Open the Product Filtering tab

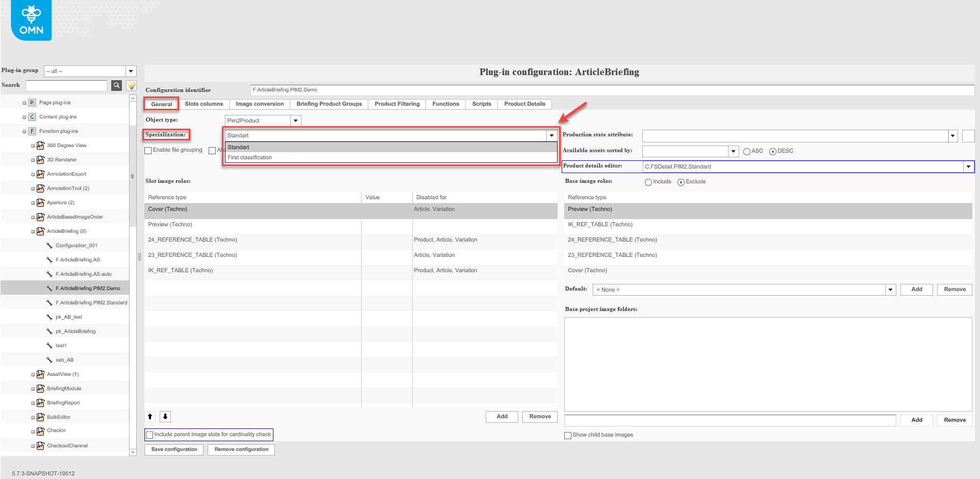[397, 104]
